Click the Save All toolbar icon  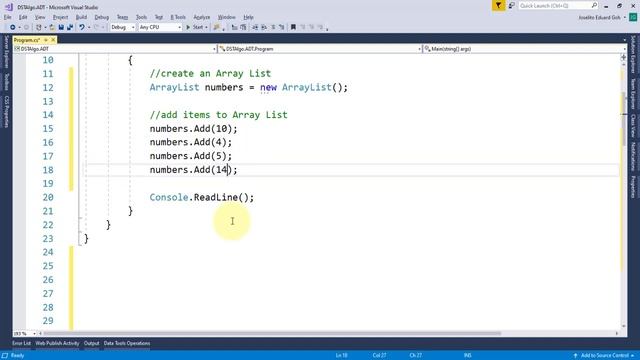[70, 27]
